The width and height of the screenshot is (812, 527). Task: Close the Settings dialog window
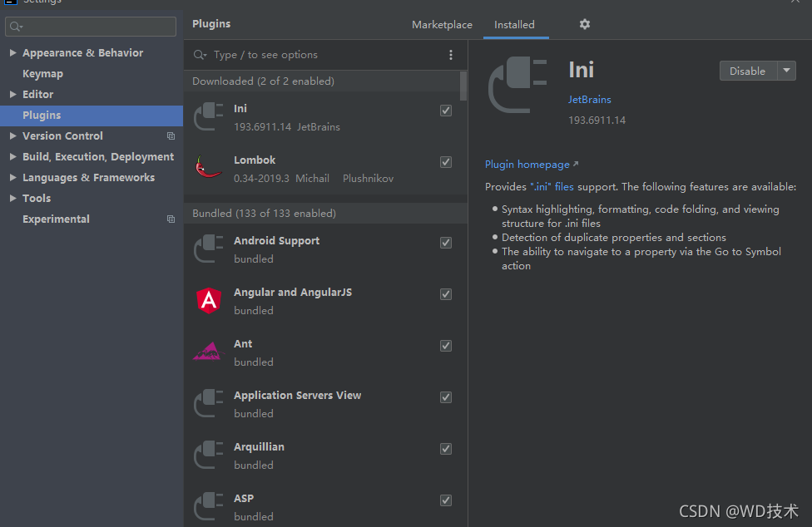pos(795,2)
